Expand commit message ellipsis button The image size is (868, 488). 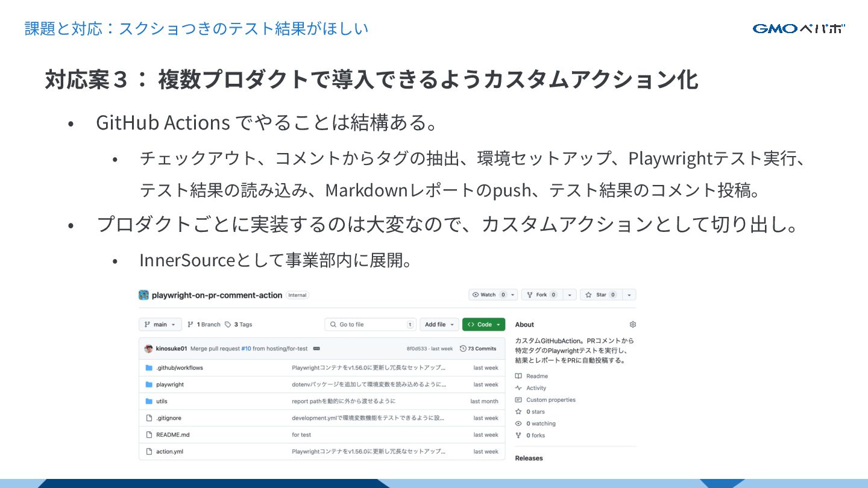pos(316,348)
